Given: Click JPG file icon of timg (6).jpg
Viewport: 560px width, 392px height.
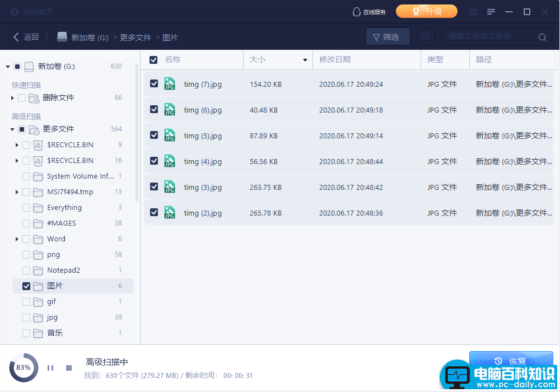Looking at the screenshot, I should point(170,109).
